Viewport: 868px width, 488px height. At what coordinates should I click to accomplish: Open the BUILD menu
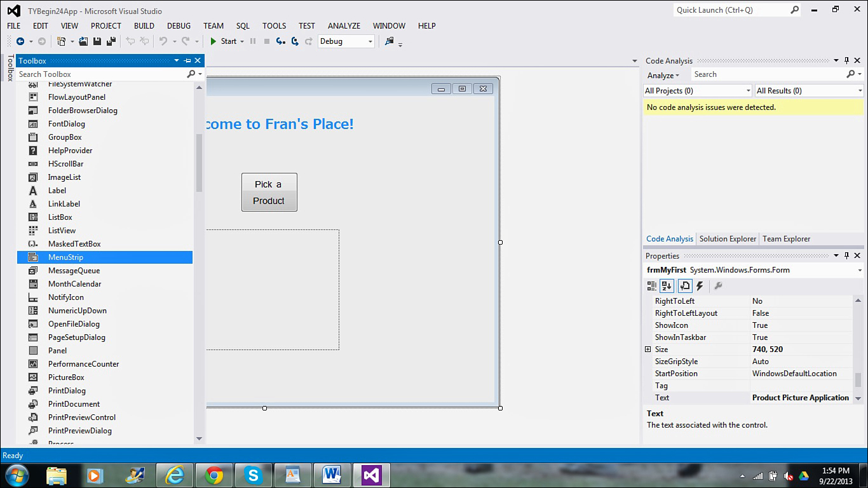(144, 26)
